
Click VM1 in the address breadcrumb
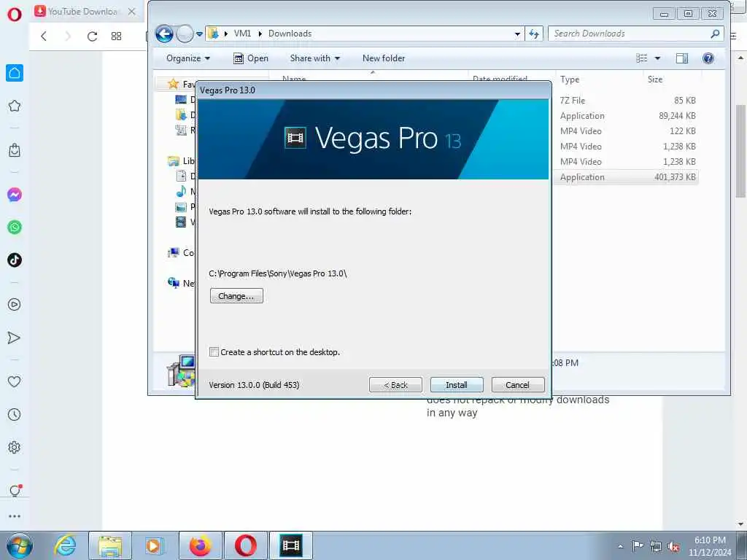[242, 34]
